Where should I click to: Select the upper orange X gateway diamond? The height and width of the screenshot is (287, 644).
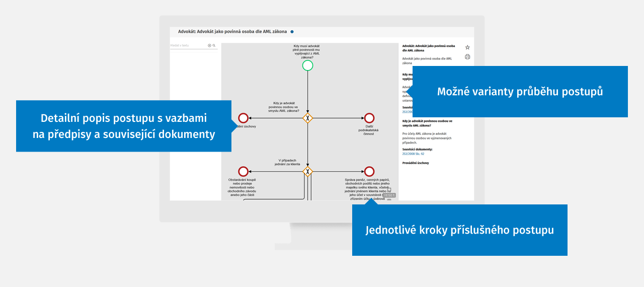click(x=307, y=118)
